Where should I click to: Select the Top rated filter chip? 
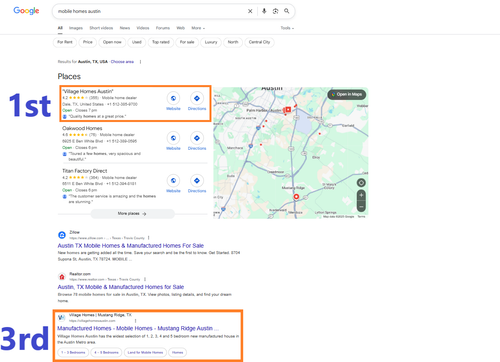coord(161,42)
